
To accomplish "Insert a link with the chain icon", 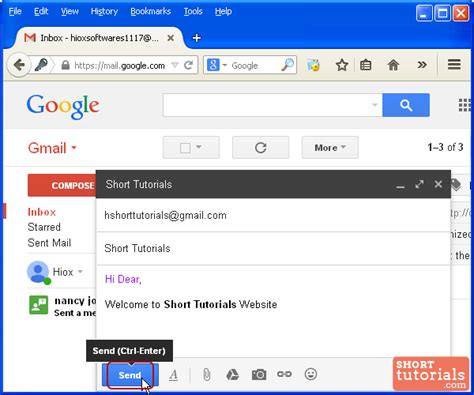I will 284,374.
